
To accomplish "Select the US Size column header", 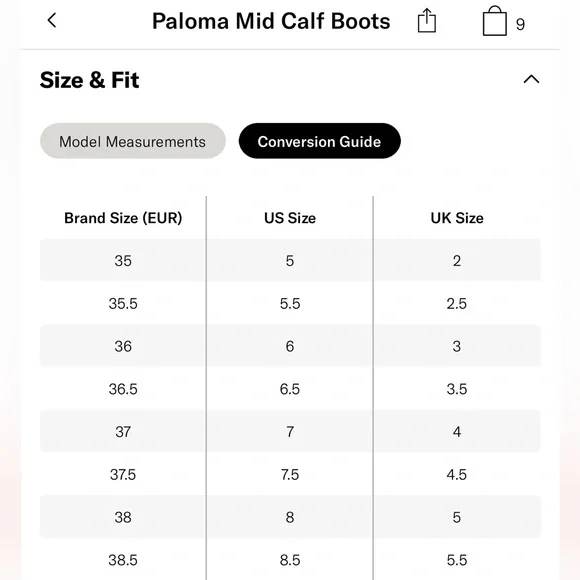I will (x=290, y=218).
